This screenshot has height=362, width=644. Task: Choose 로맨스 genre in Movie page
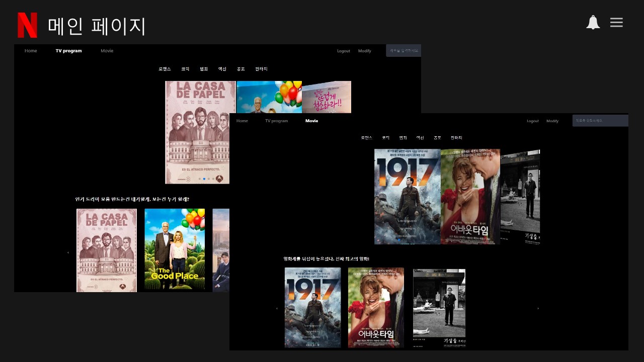click(x=367, y=138)
